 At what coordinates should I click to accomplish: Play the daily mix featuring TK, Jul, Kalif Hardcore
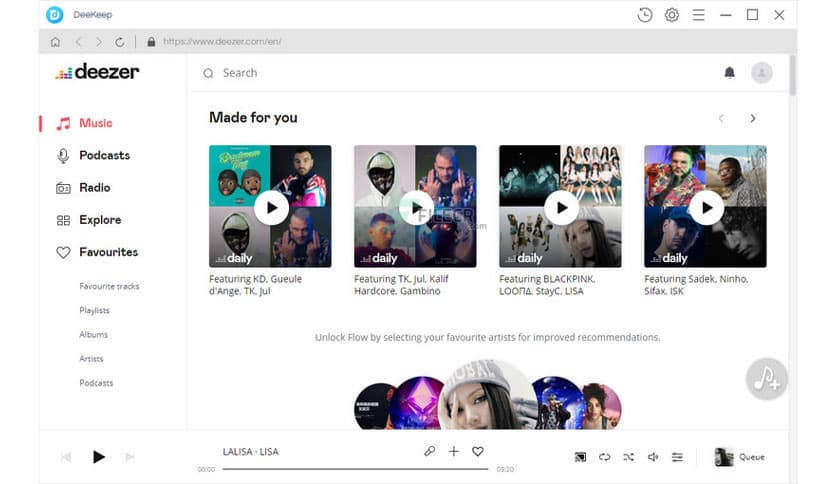[416, 207]
